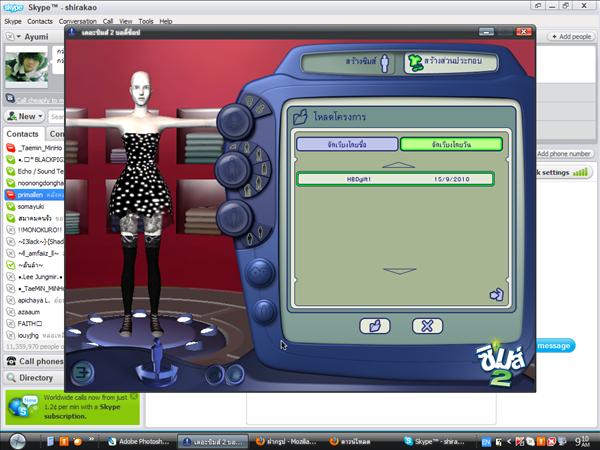Click Add phone number in Skype
The image size is (600, 450).
point(563,153)
